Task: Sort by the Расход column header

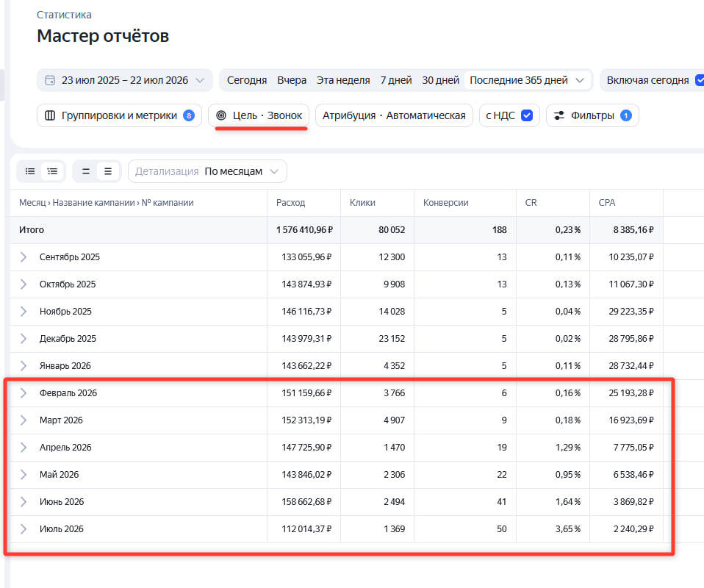Action: 290,203
